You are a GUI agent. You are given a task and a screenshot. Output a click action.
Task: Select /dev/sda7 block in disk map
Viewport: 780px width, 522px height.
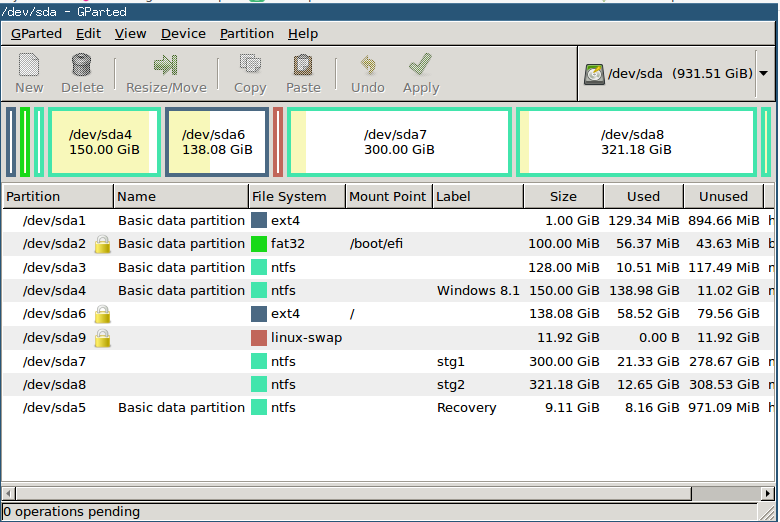pyautogui.click(x=399, y=142)
